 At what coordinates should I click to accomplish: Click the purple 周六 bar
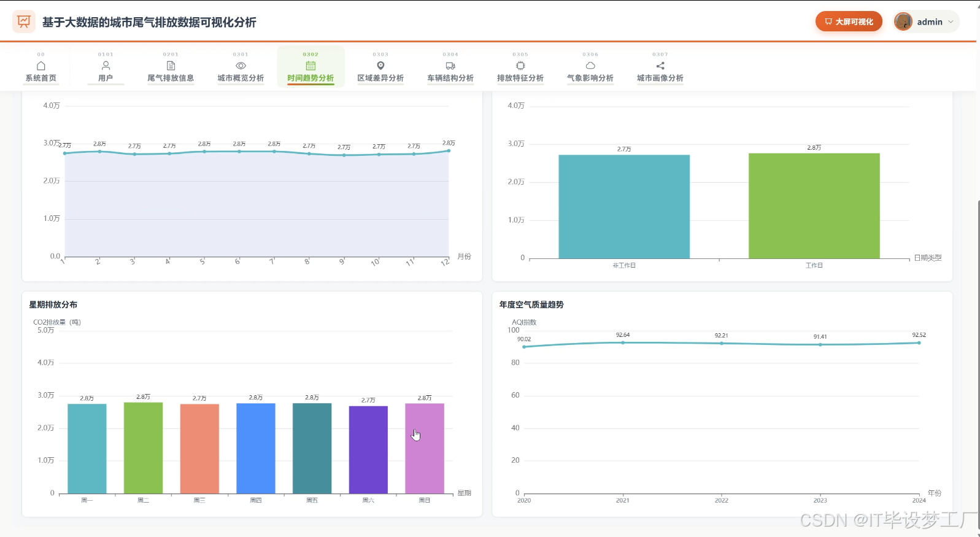[368, 450]
